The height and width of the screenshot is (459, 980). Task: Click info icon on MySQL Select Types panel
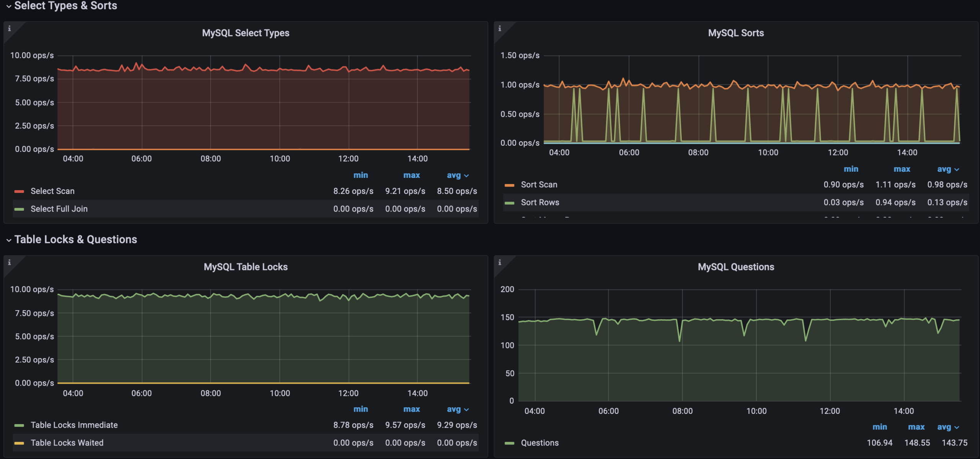pos(9,28)
